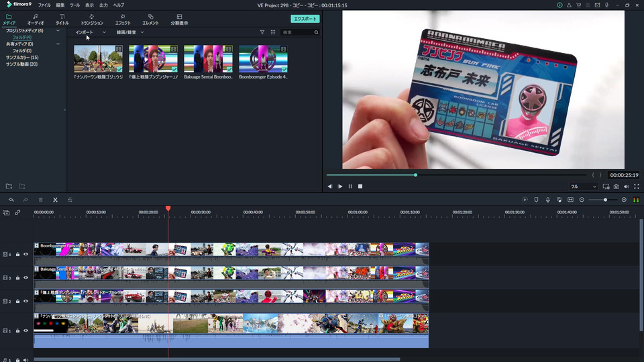This screenshot has width=644, height=362.
Task: Click the preview playback progress handle
Action: click(416, 175)
